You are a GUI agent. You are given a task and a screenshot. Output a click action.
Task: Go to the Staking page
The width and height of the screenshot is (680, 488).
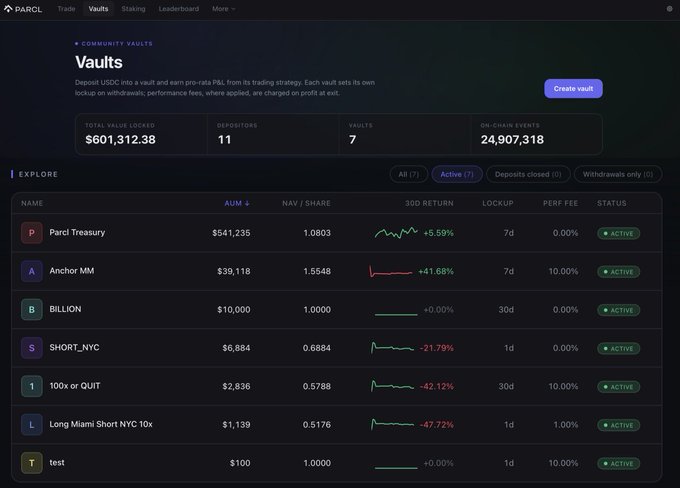pos(133,9)
